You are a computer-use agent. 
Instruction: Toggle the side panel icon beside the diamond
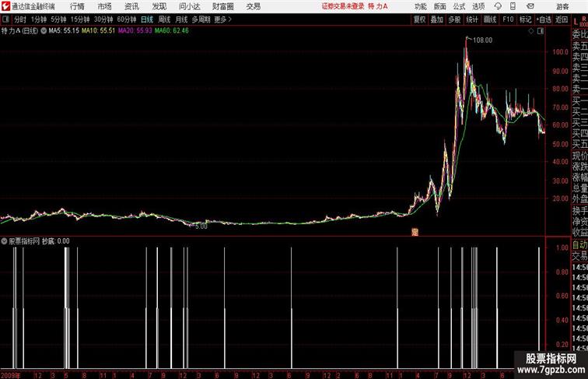pyautogui.click(x=541, y=31)
